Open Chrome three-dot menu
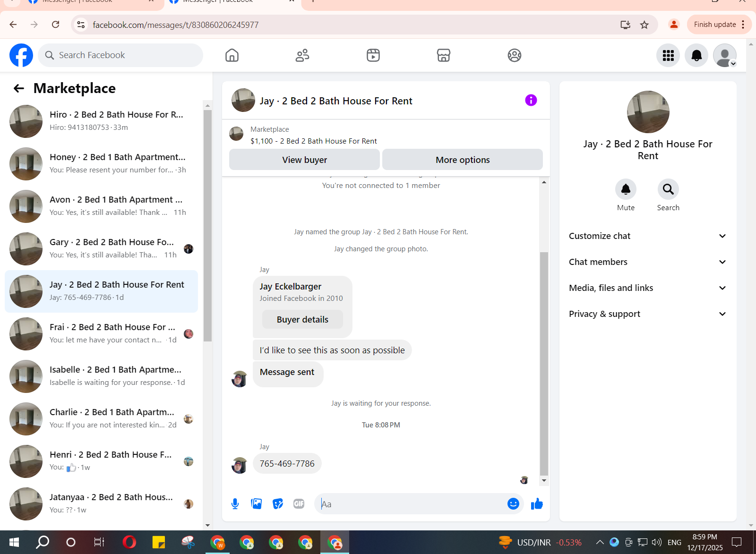756x554 pixels. pos(743,25)
